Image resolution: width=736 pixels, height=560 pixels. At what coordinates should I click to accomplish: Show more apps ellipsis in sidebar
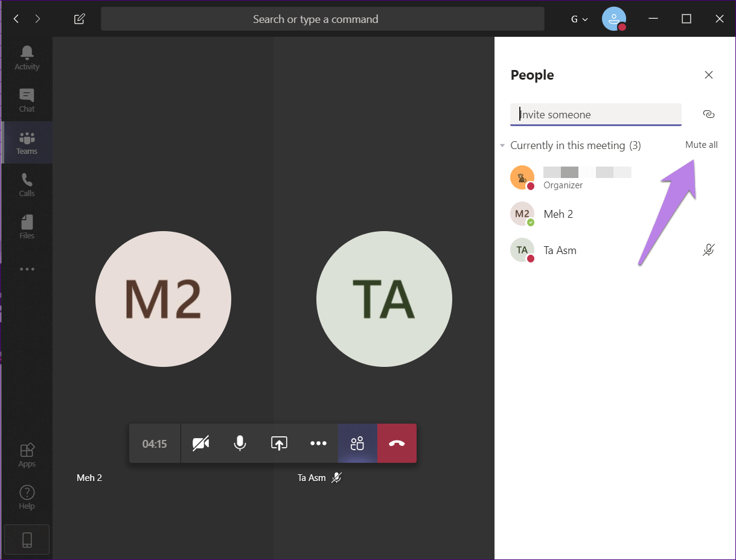click(x=27, y=269)
